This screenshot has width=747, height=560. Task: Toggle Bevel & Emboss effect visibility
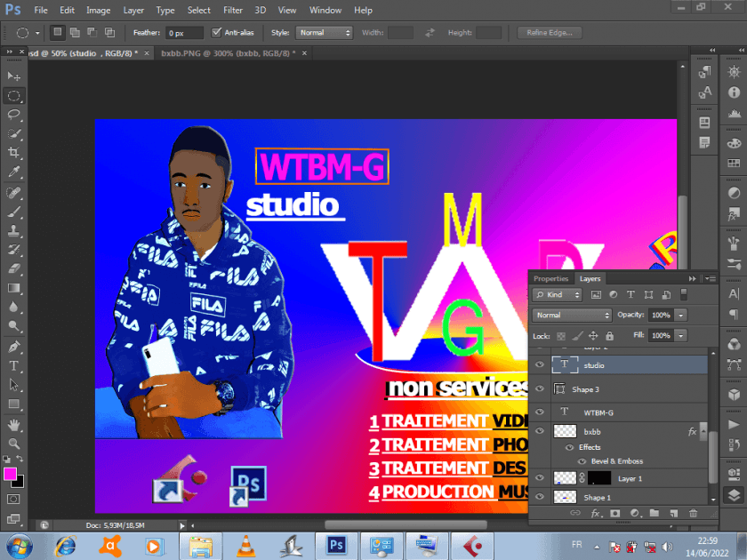click(582, 461)
